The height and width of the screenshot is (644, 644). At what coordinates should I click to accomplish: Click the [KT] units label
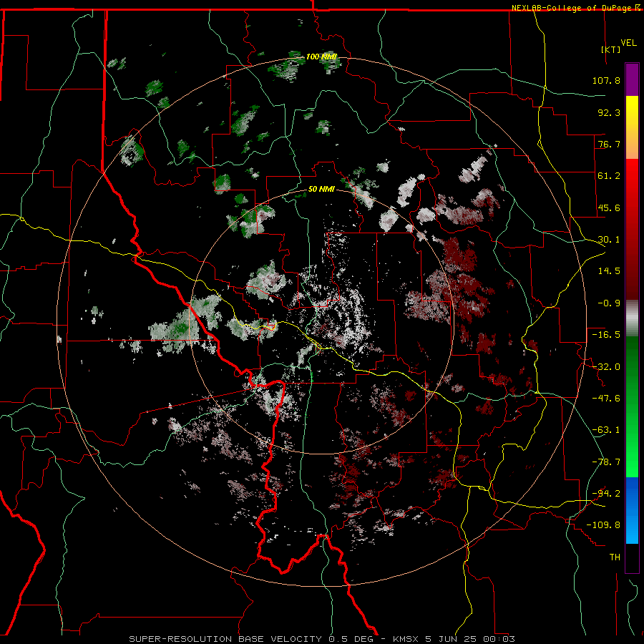click(611, 49)
